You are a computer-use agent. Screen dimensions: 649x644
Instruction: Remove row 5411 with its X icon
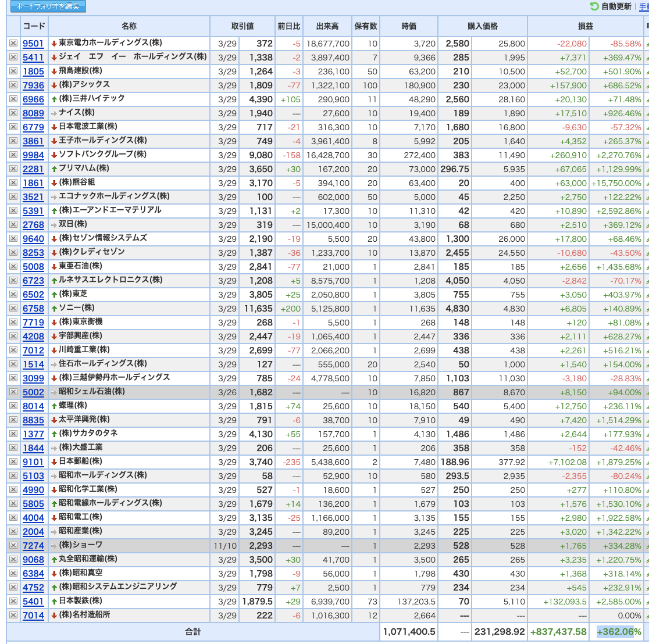coord(13,58)
